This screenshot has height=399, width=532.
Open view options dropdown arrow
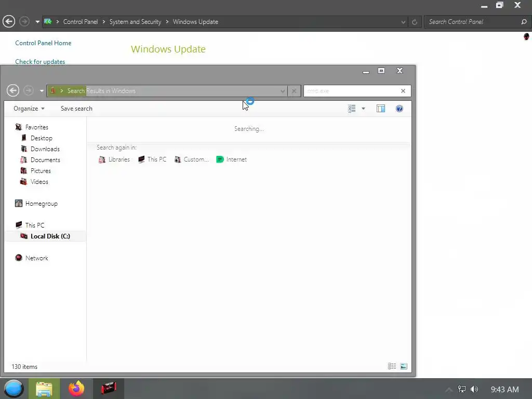pos(363,109)
